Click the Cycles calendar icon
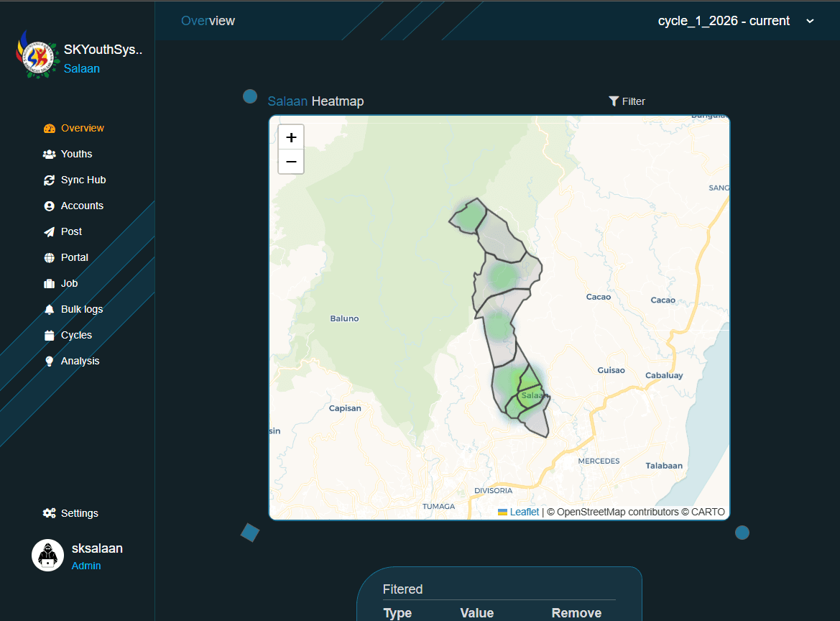The image size is (840, 621). 50,336
